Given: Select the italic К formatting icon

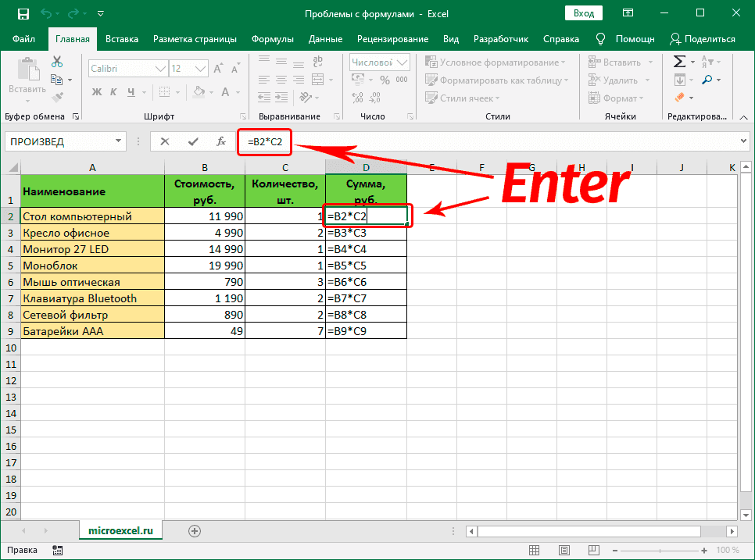Looking at the screenshot, I should pyautogui.click(x=113, y=92).
